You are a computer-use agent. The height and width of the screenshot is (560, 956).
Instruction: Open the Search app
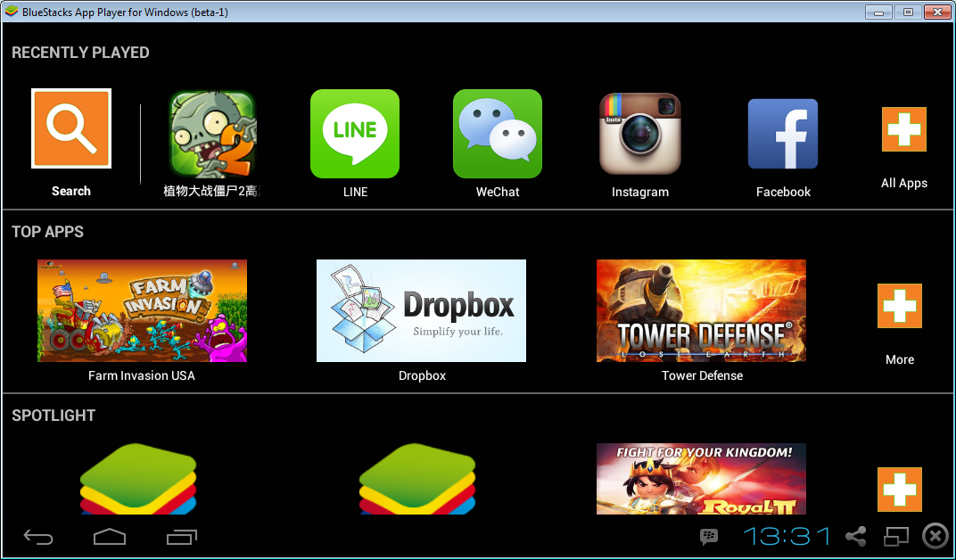(70, 128)
